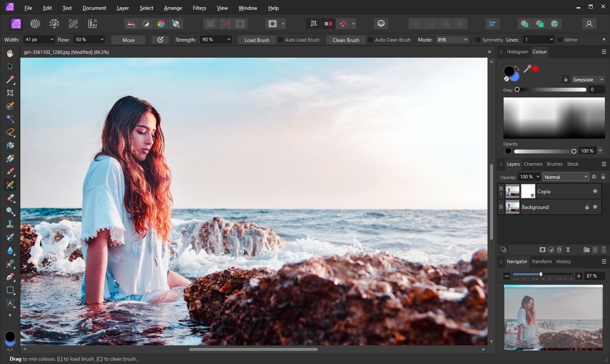Enable the Symmetry checkbox
610x364 pixels.
click(x=478, y=40)
